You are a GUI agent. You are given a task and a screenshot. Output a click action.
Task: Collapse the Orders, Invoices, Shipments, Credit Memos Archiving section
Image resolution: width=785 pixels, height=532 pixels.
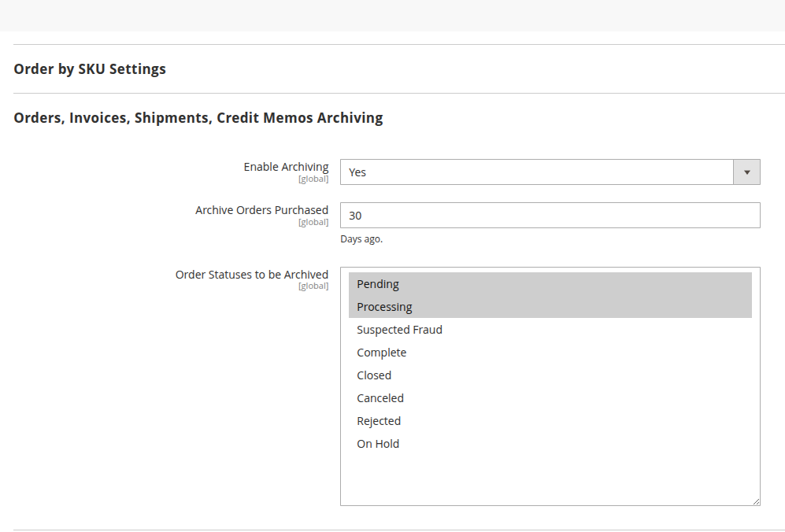(198, 118)
